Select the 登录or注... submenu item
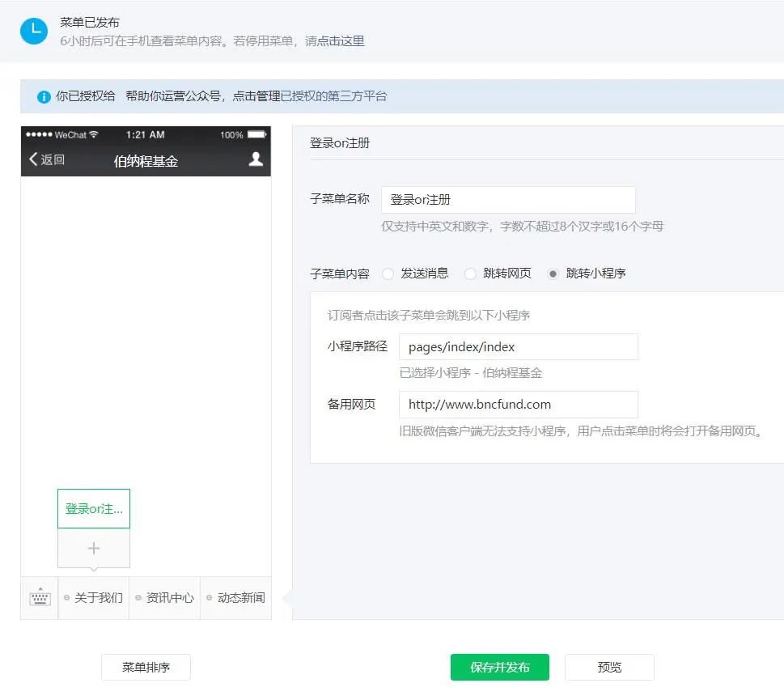This screenshot has height=700, width=784. coord(94,508)
